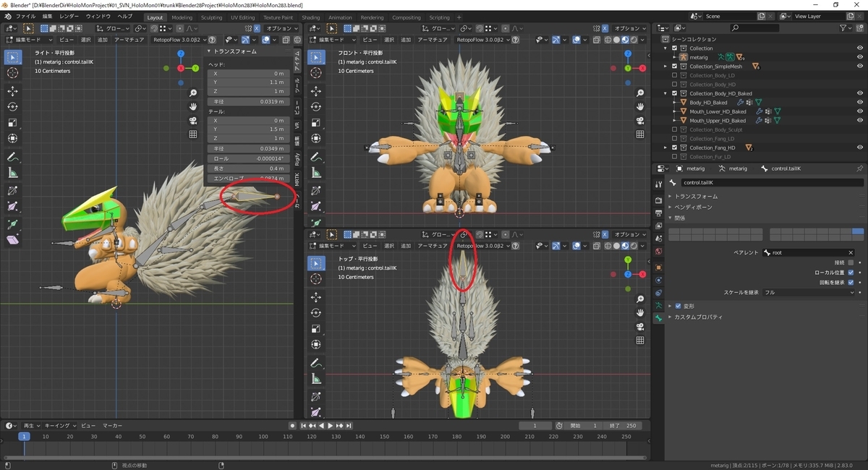Open アーマチュア menu in right ortho viewport
Image resolution: width=868 pixels, height=470 pixels.
click(129, 40)
